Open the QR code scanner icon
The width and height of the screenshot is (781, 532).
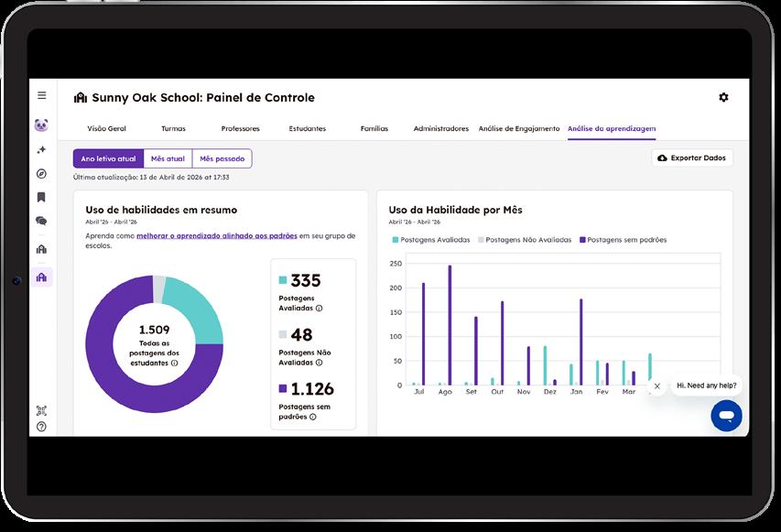coord(41,410)
